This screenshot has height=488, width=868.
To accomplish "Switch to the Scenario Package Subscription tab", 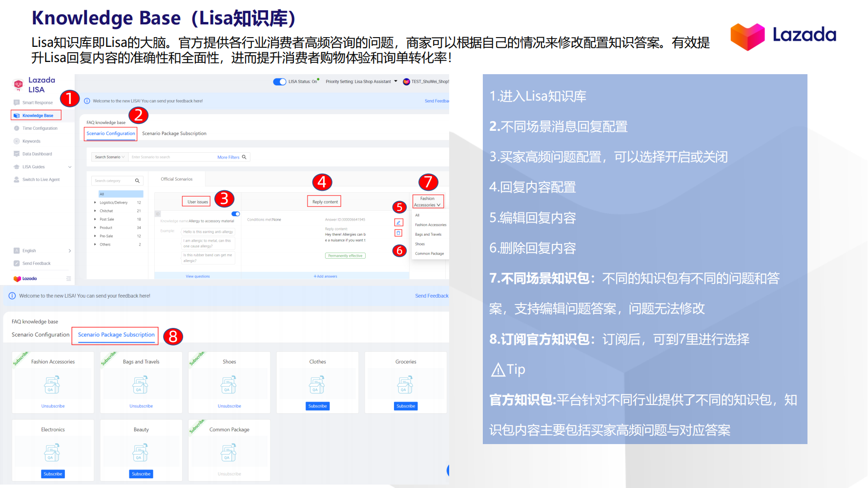I will [x=115, y=335].
